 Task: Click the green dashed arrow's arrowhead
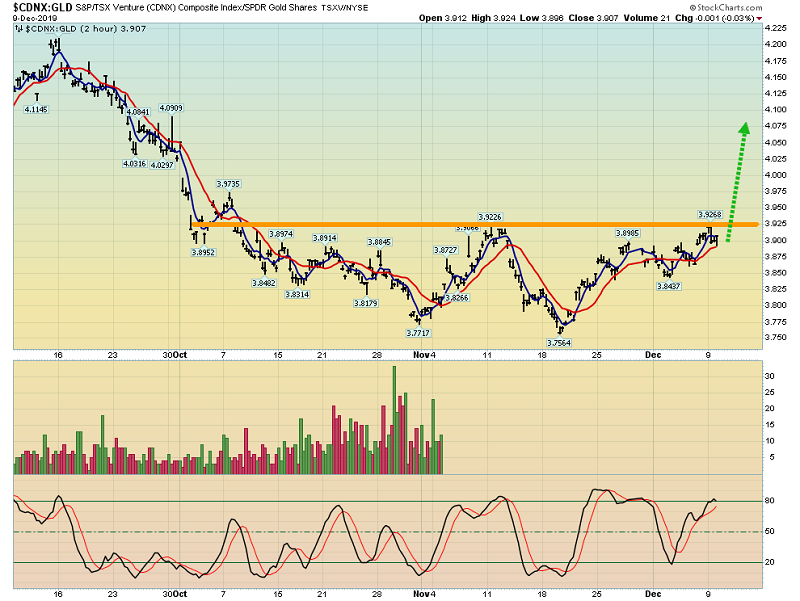pyautogui.click(x=743, y=129)
